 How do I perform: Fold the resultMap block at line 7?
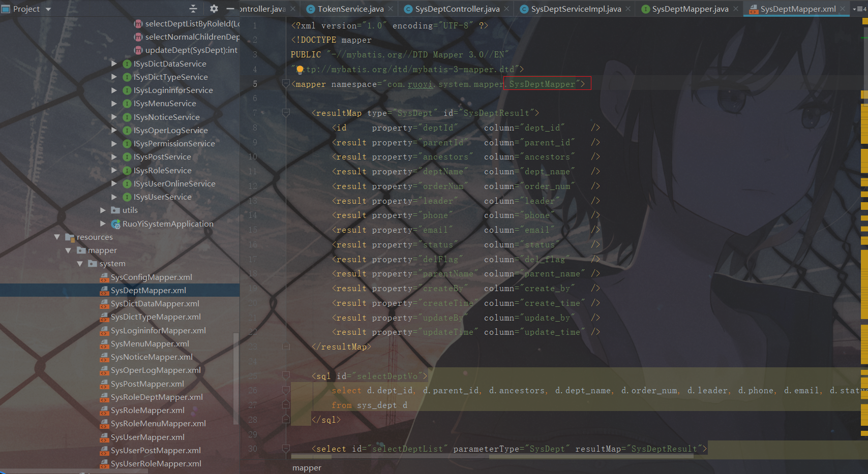pos(286,113)
